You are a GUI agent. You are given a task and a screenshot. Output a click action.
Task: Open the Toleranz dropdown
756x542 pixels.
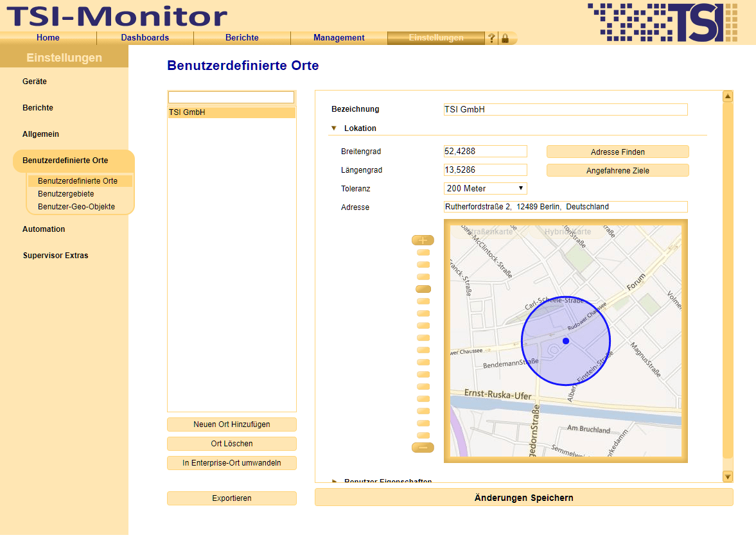[x=485, y=189]
